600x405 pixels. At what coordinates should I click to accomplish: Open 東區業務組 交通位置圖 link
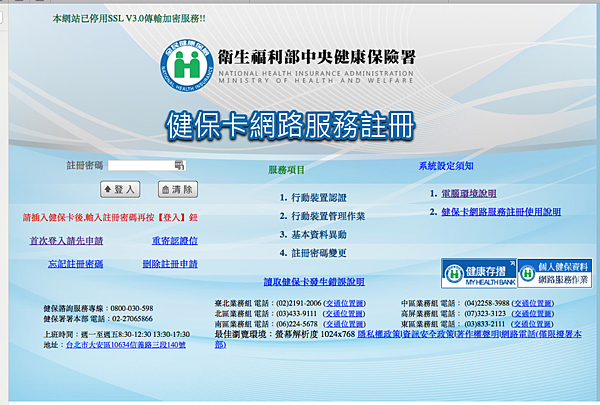pos(533,324)
